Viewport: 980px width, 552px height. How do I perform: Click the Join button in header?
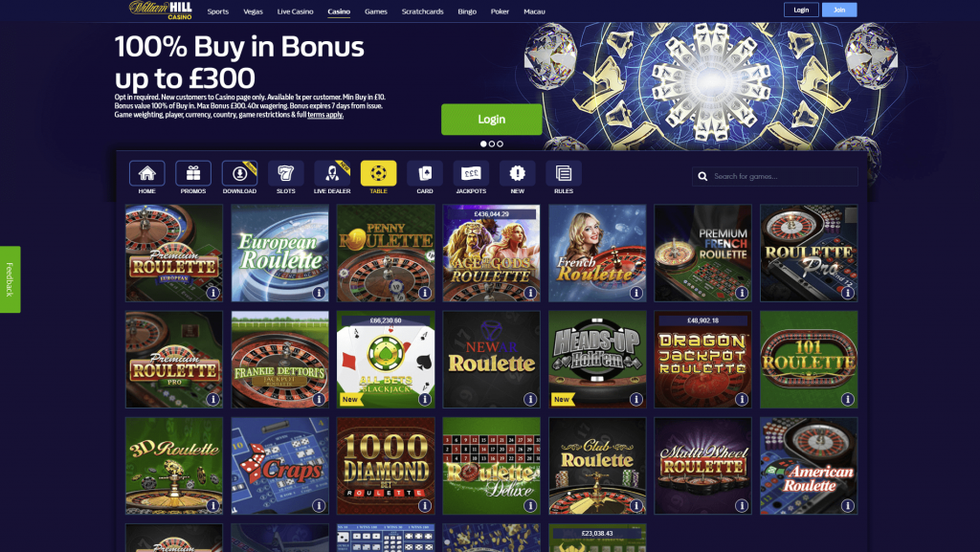[839, 10]
